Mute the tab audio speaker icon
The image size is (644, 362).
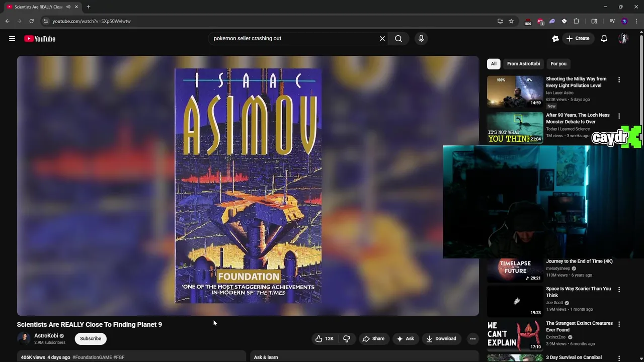click(x=68, y=7)
